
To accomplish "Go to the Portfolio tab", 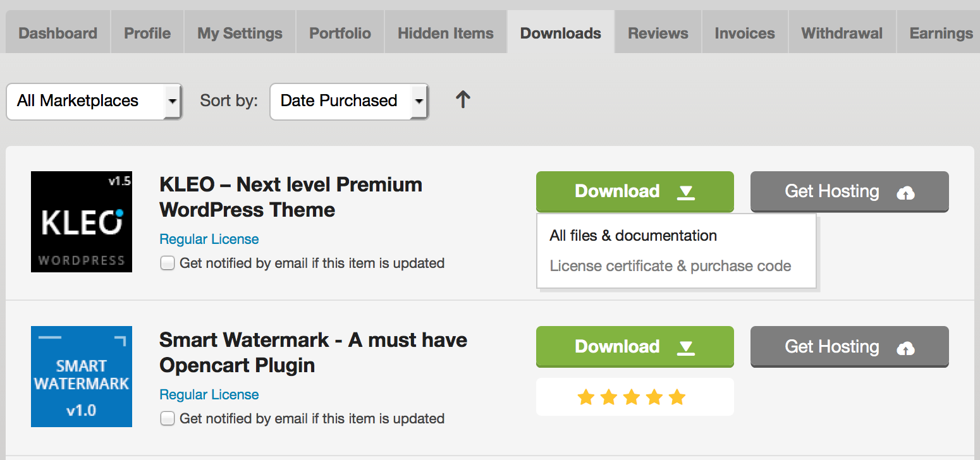I will tap(340, 33).
